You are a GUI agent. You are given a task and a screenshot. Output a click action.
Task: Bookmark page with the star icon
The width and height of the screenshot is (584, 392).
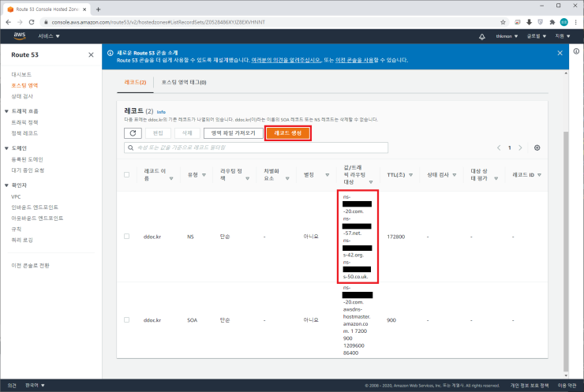pos(504,21)
